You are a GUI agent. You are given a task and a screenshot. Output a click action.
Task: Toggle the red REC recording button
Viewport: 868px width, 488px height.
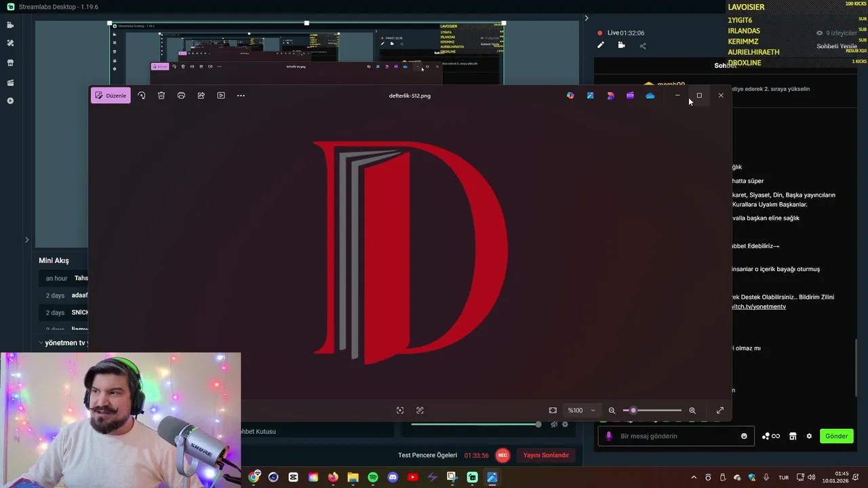pos(502,455)
